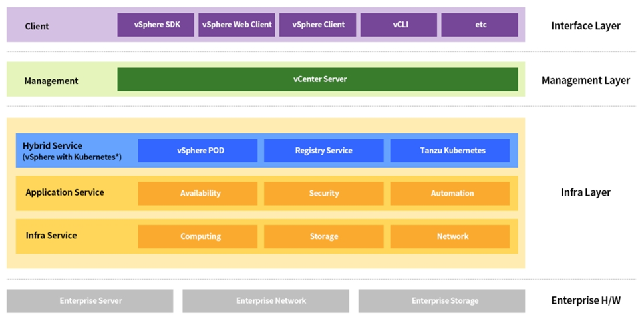
Task: Click the Management Layer heading
Action: pos(585,80)
